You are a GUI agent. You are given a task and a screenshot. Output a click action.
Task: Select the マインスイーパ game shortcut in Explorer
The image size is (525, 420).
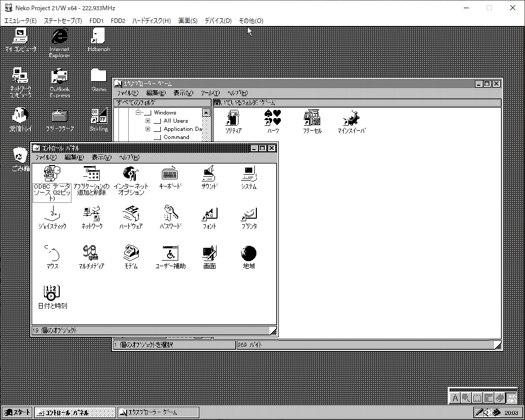[351, 122]
